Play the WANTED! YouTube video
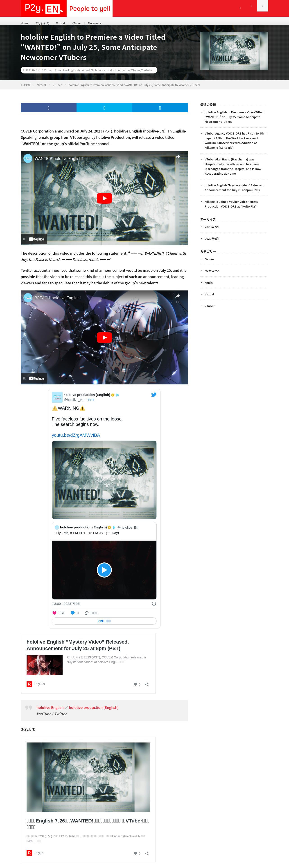The height and width of the screenshot is (868, 289). [104, 198]
